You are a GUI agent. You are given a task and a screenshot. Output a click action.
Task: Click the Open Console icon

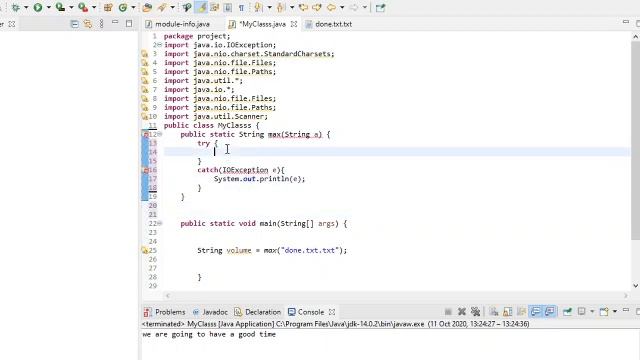(604, 312)
